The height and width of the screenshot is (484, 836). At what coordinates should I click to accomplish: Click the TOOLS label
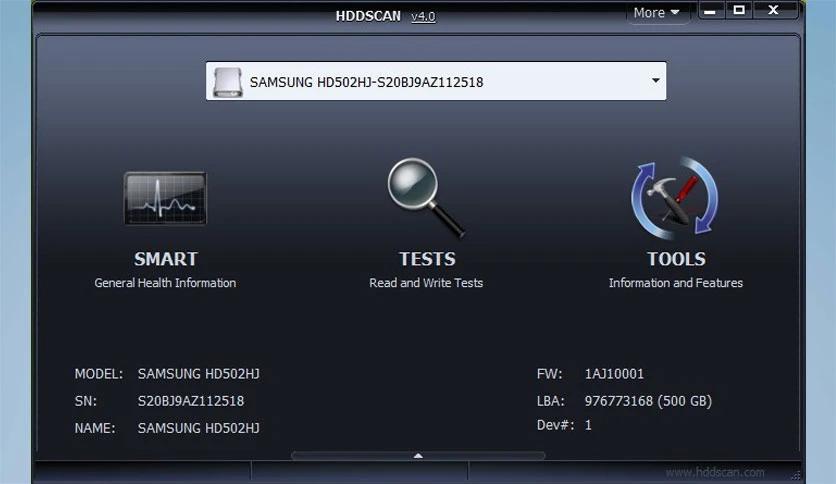coord(676,259)
